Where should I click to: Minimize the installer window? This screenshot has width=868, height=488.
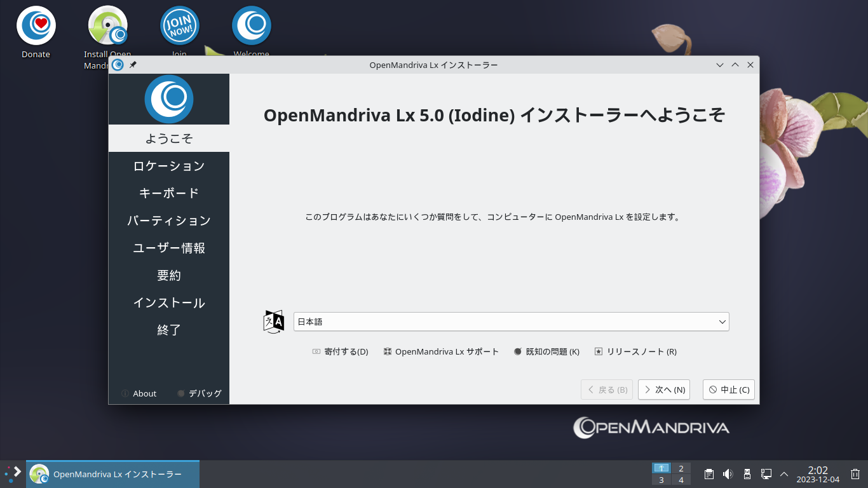[x=720, y=65]
